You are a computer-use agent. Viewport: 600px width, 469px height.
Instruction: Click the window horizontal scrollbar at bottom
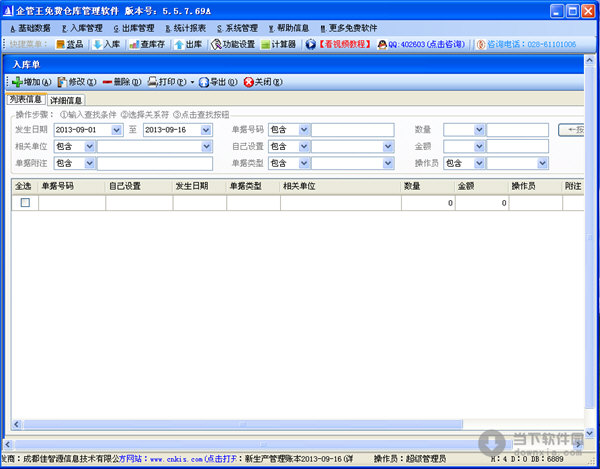pyautogui.click(x=262, y=445)
